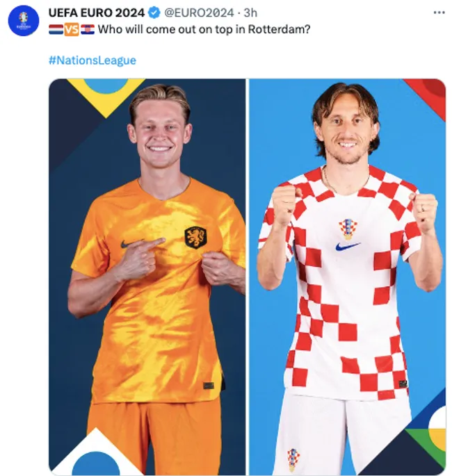Click the orange VS emoji
Screen dimensions: 452x476
point(72,29)
